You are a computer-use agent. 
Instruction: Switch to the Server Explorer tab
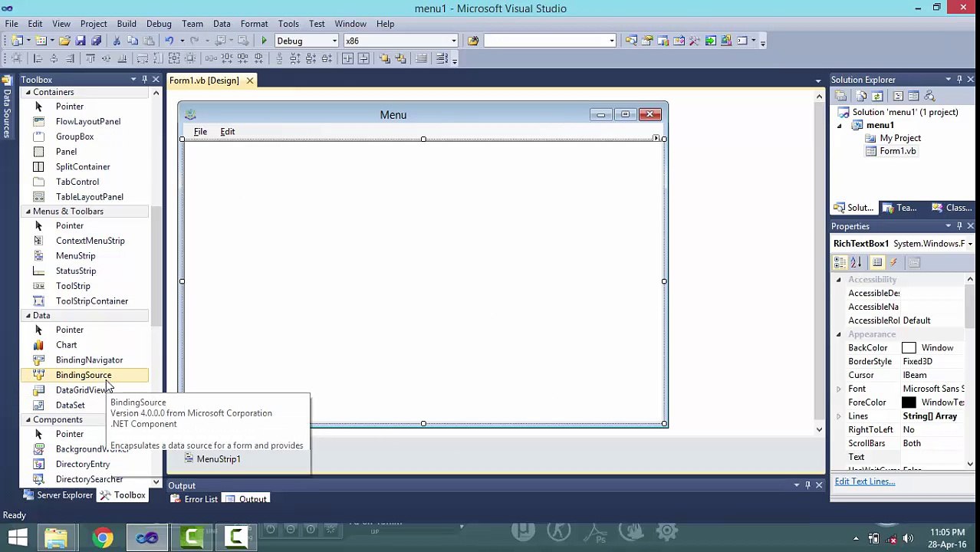pos(58,495)
